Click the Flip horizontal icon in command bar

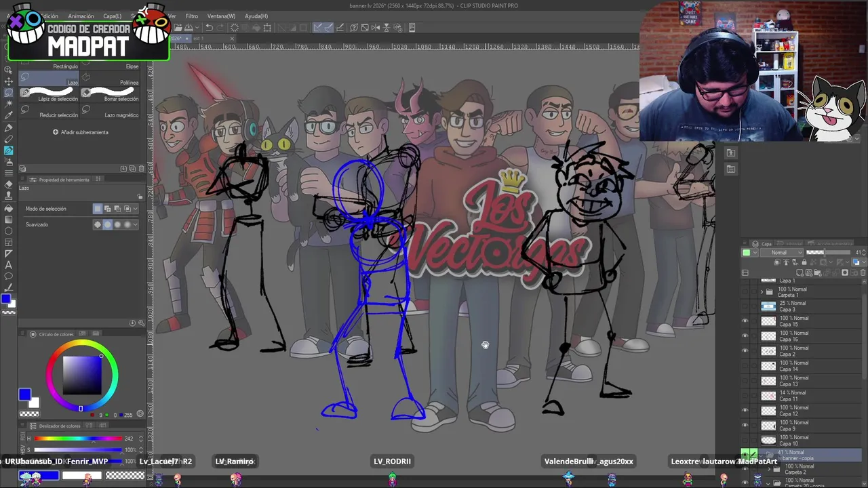(375, 28)
